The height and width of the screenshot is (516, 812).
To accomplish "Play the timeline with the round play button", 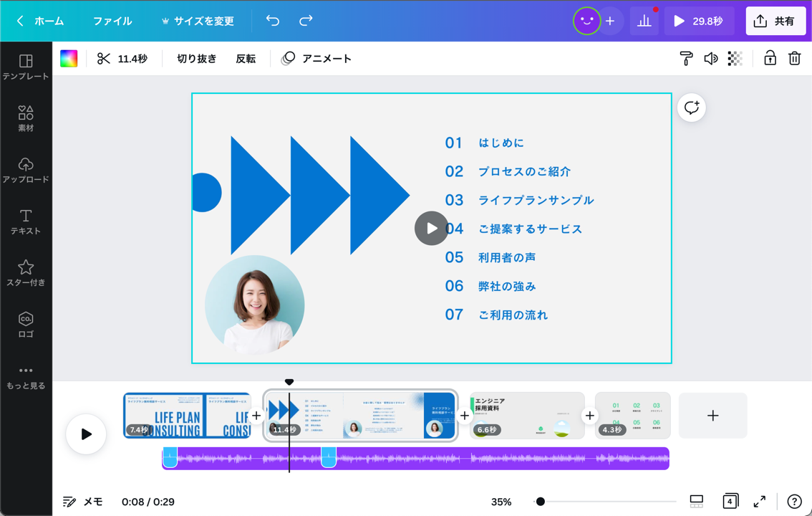I will 86,434.
